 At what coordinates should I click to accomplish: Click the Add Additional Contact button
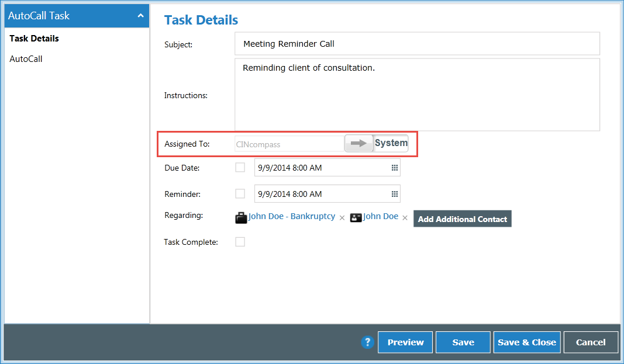coord(462,219)
